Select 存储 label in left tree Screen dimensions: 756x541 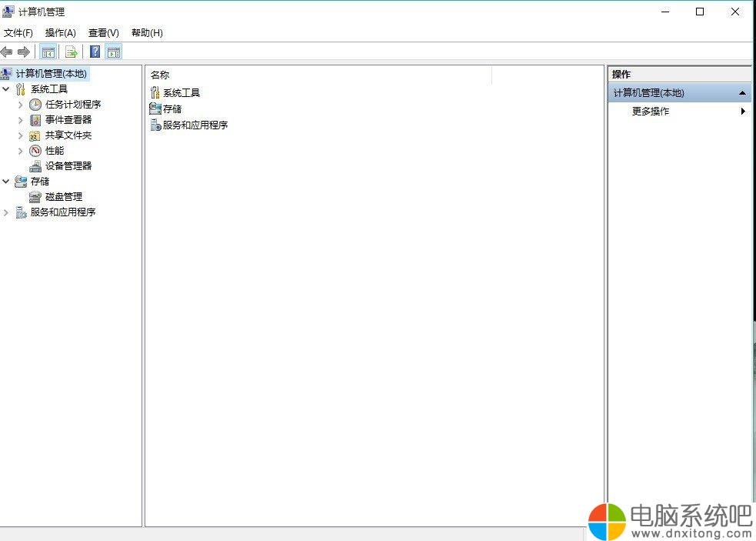(x=40, y=182)
